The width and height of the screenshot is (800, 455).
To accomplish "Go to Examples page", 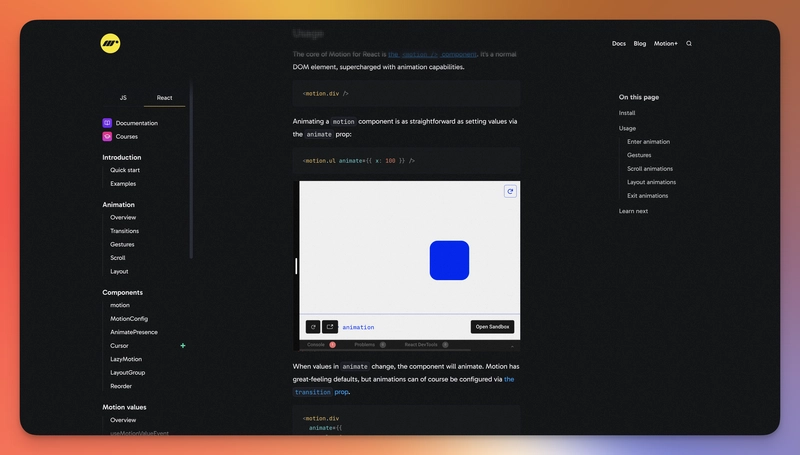I will pos(123,184).
